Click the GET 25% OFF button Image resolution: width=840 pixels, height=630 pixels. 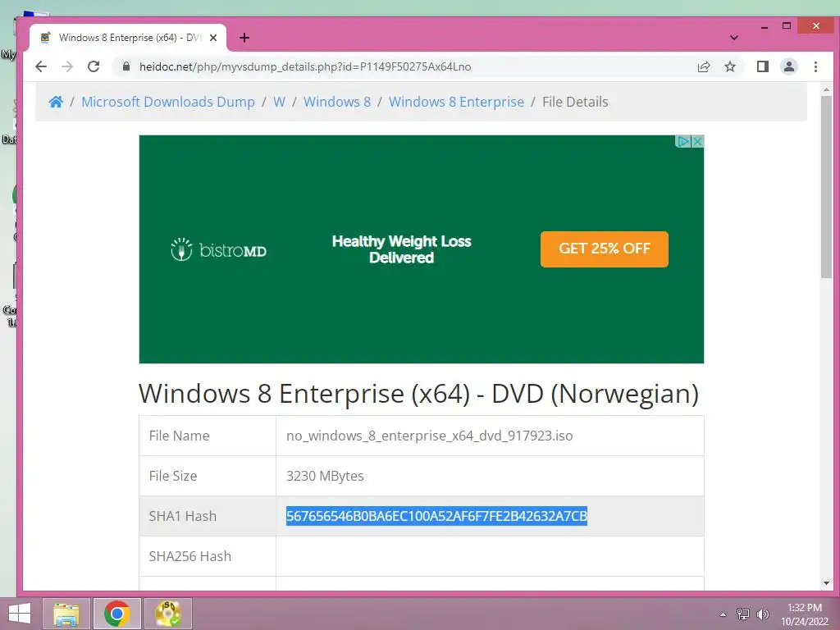[605, 249]
